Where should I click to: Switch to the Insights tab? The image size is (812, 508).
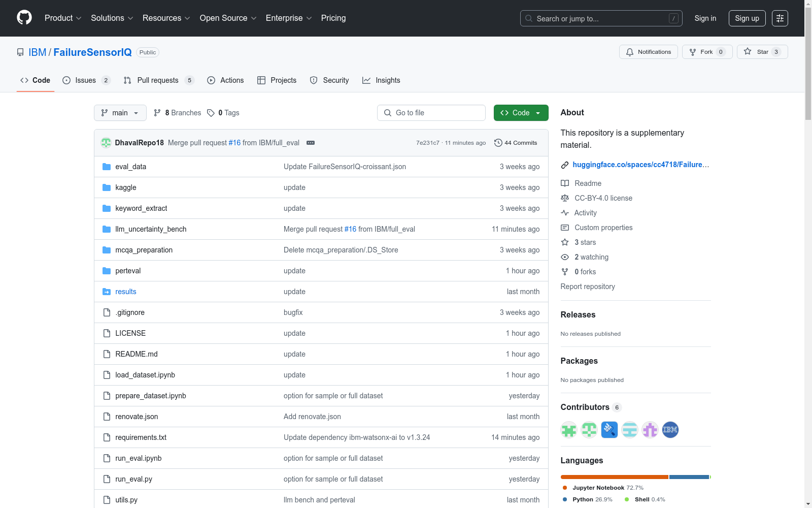(381, 80)
